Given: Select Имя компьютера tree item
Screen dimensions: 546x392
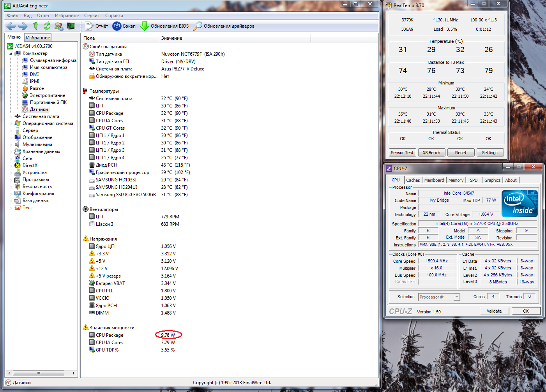Looking at the screenshot, I should [45, 67].
